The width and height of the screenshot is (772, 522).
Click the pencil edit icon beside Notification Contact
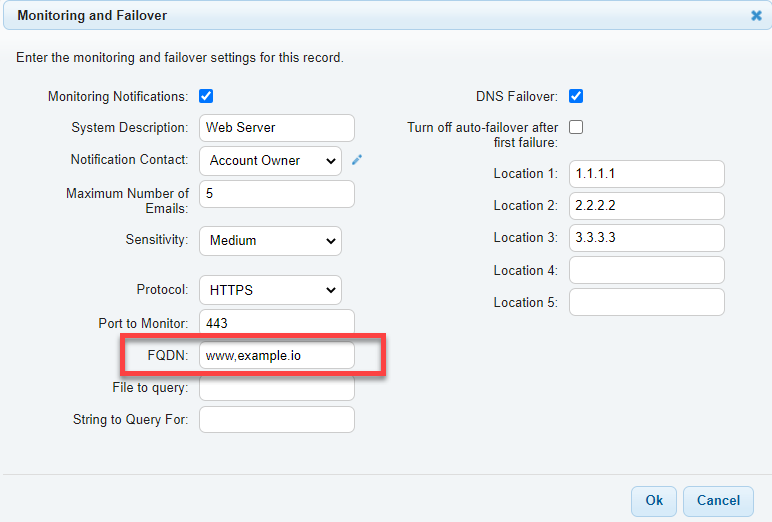coord(357,160)
